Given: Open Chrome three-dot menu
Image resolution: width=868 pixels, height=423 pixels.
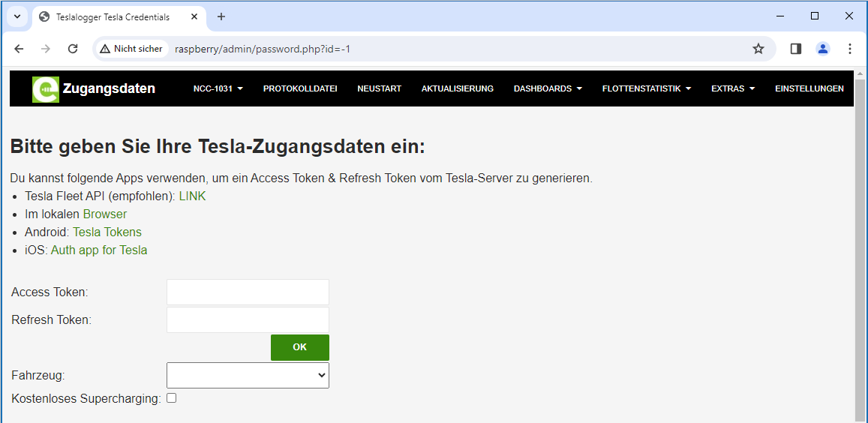Looking at the screenshot, I should [x=850, y=49].
